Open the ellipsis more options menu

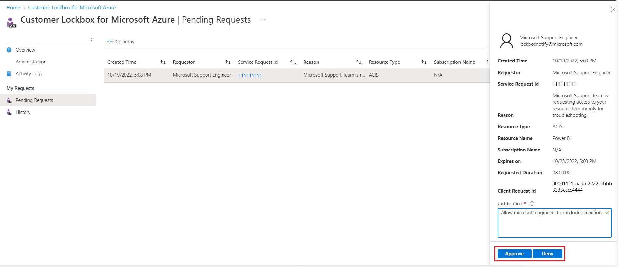click(x=263, y=20)
